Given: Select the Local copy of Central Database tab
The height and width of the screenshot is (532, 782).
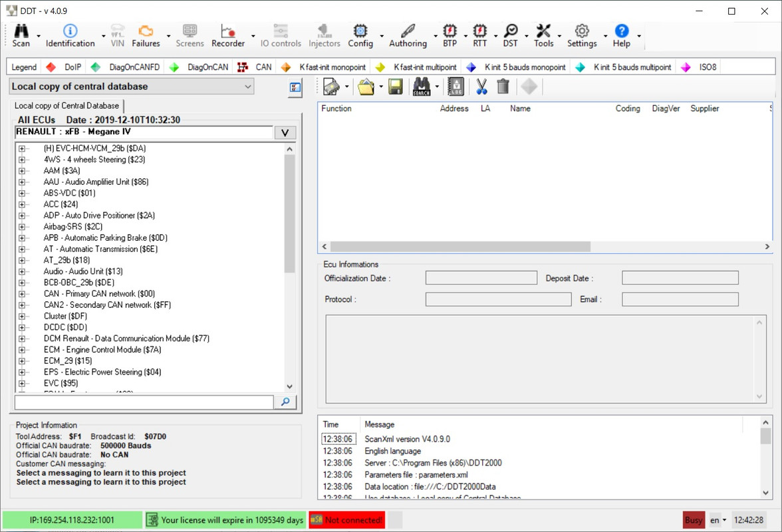Looking at the screenshot, I should point(66,106).
